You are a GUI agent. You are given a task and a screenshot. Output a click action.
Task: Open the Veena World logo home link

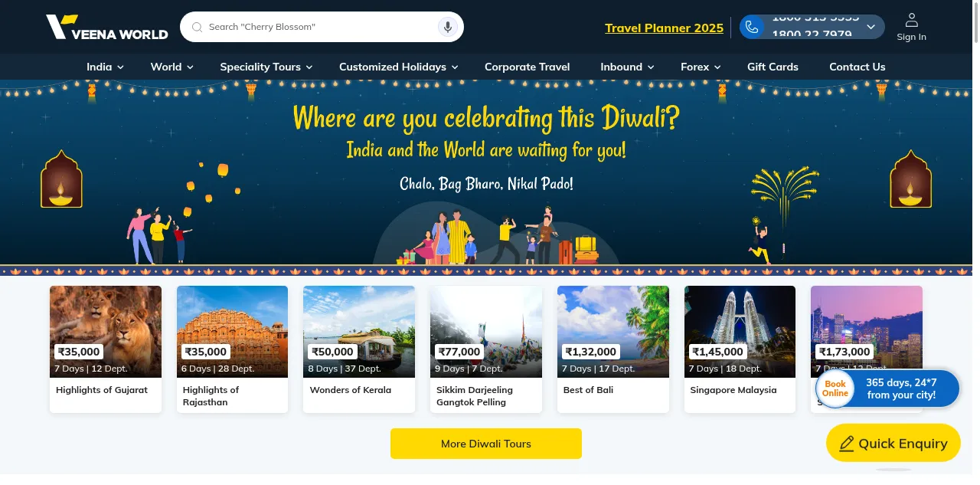[x=106, y=27]
